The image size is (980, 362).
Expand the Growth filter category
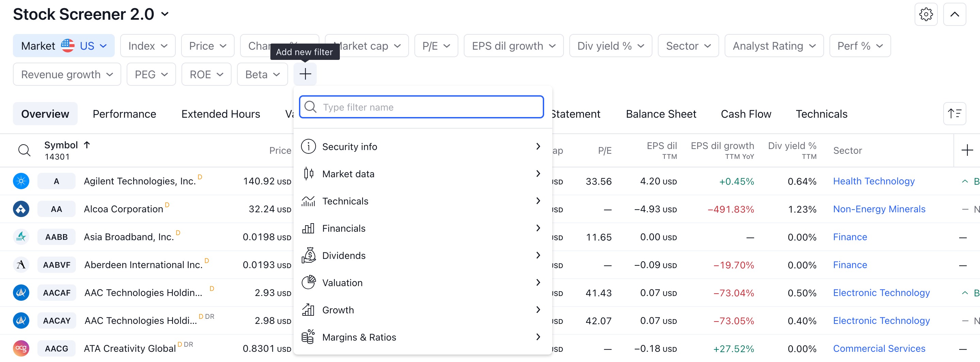(423, 310)
